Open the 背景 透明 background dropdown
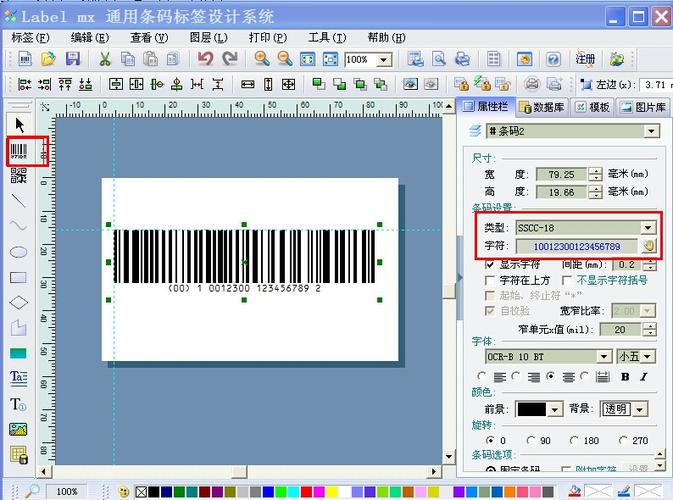Screen dimensions: 673x500 click(x=640, y=409)
